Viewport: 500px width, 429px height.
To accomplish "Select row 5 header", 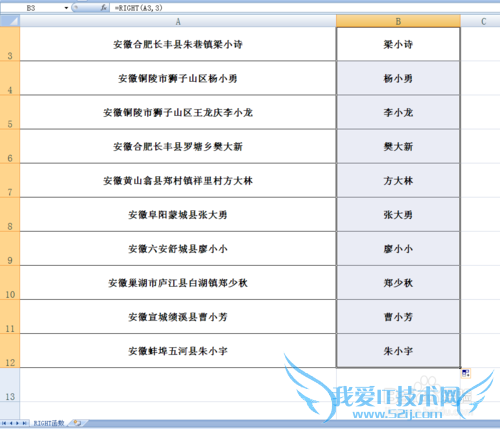I will click(x=10, y=112).
